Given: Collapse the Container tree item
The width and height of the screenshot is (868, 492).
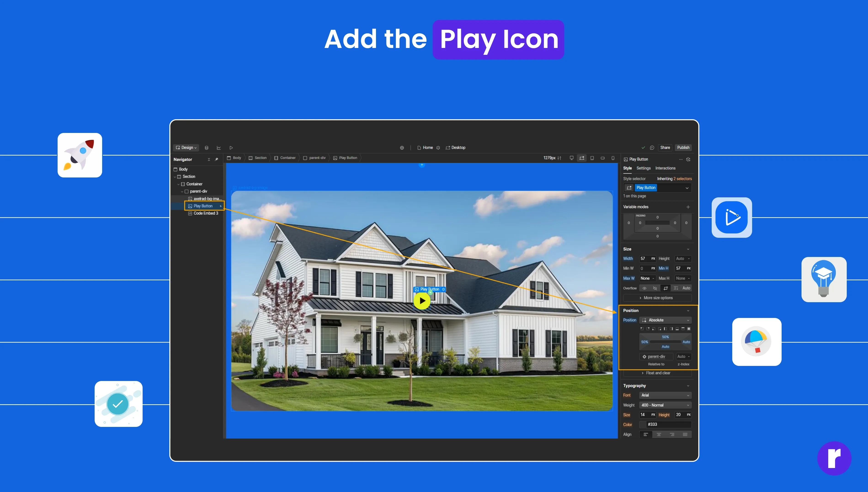Looking at the screenshot, I should 178,184.
